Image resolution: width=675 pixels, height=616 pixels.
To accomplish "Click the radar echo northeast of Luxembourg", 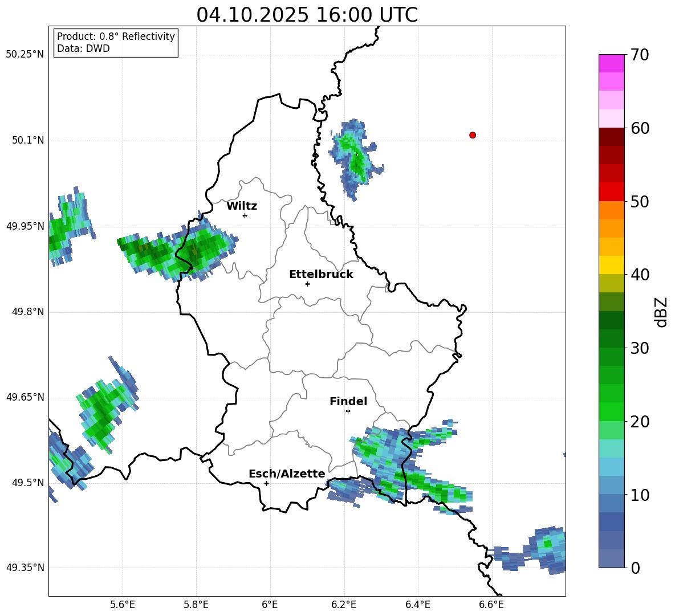I will [x=356, y=160].
